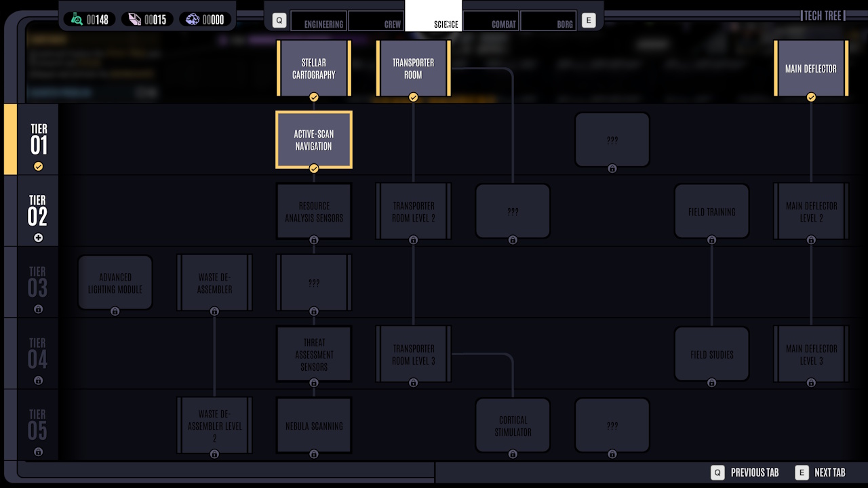Select the Active-Scan Navigation node
The height and width of the screenshot is (488, 868).
tap(314, 140)
